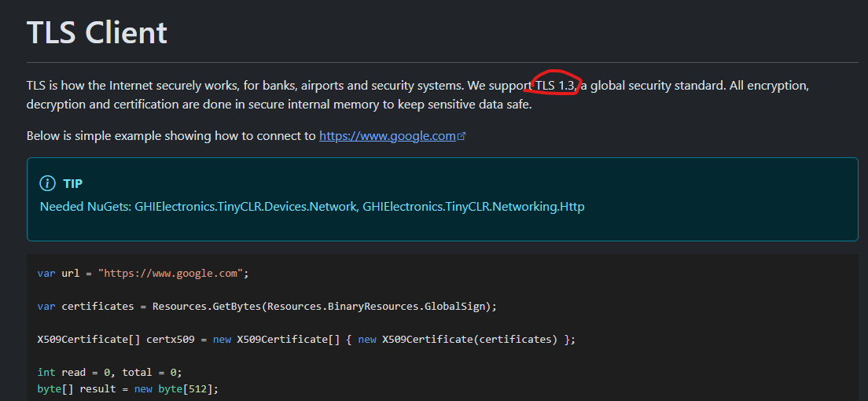Click the text GHIElectronics.TinyCLR.Networking.Http

pyautogui.click(x=473, y=207)
